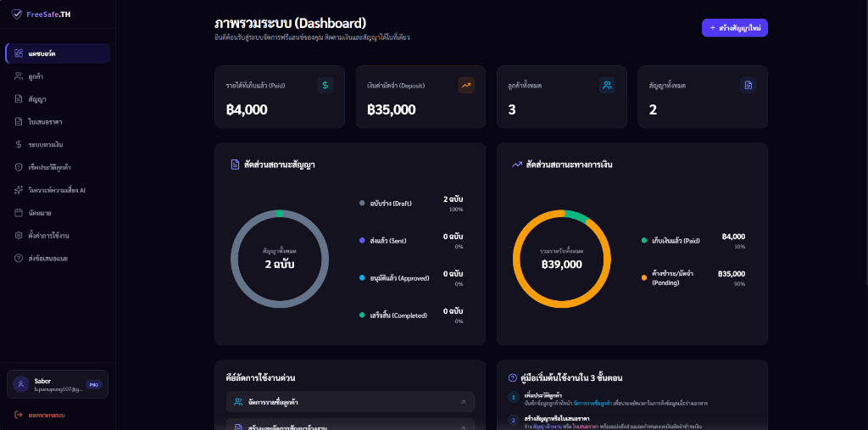
Task: Click the 90% value under pending amount
Action: (739, 284)
